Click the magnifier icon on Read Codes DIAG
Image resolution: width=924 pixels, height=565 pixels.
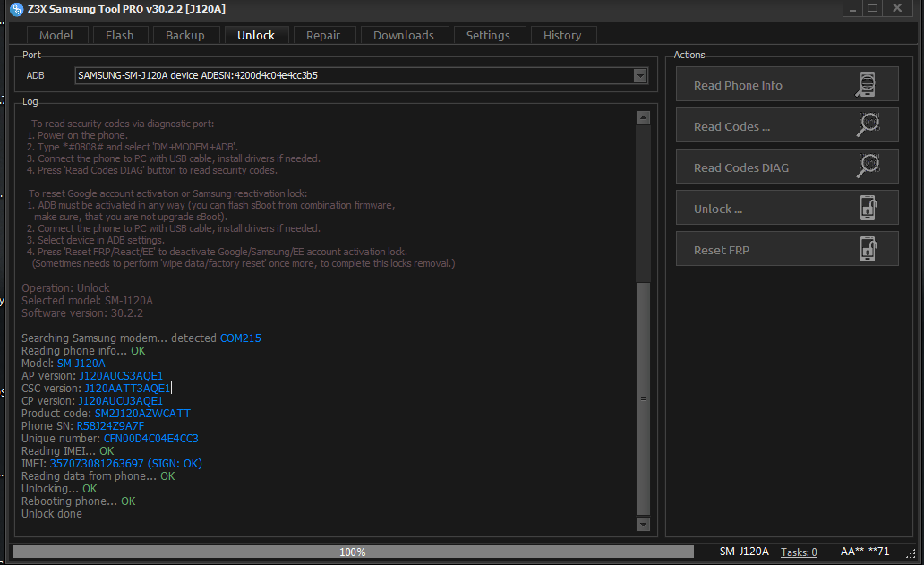[x=868, y=167]
